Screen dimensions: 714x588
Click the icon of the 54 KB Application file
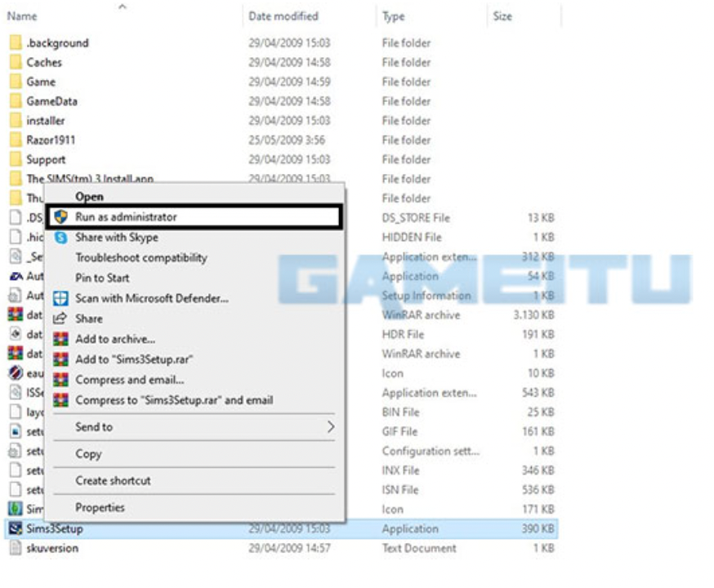pos(16,276)
